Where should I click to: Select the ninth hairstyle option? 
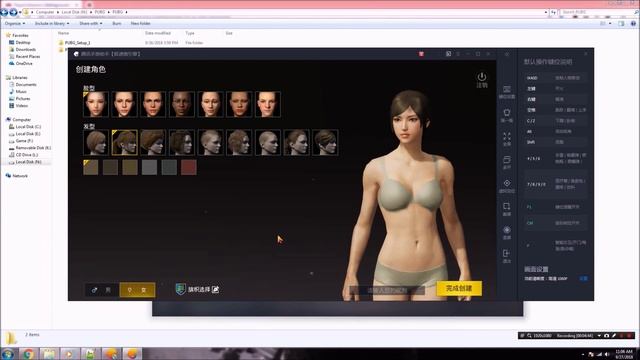pyautogui.click(x=325, y=142)
